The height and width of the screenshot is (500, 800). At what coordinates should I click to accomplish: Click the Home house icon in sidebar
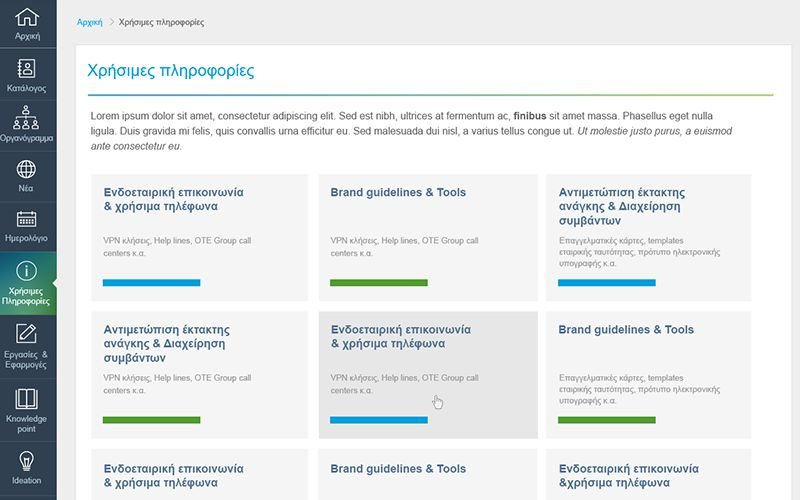pyautogui.click(x=28, y=17)
